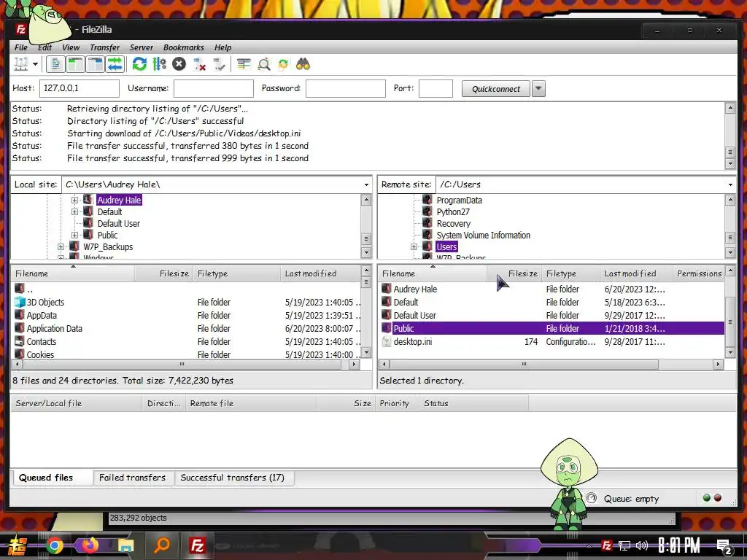This screenshot has width=747, height=560.
Task: Cancel the current operation
Action: point(179,64)
